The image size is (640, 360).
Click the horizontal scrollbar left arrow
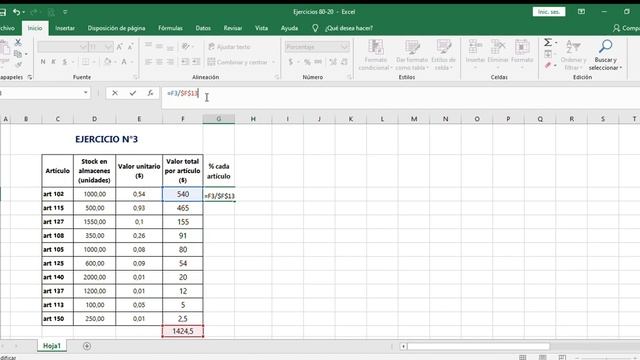[x=403, y=347]
